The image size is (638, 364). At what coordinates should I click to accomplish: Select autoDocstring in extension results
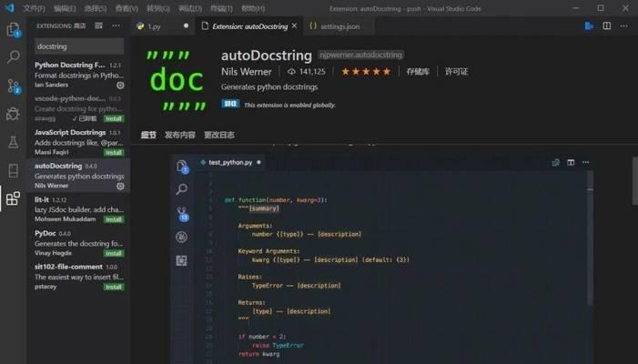coord(78,176)
